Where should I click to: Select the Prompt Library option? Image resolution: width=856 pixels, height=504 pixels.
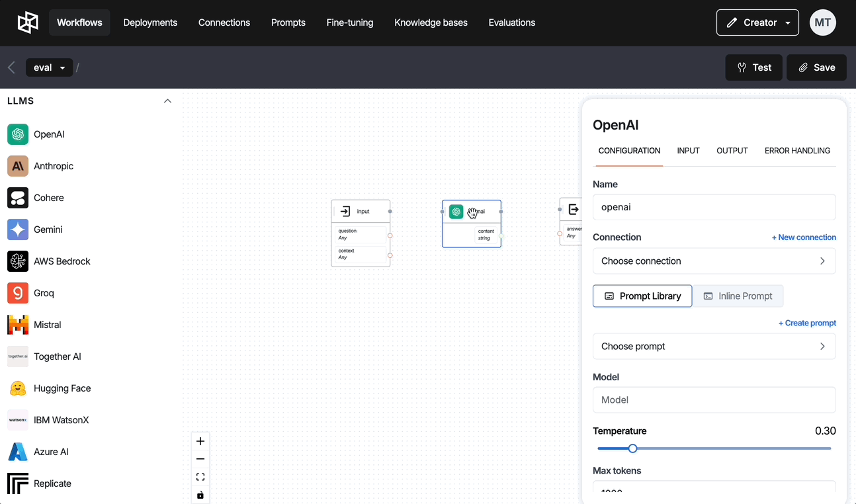[642, 296]
